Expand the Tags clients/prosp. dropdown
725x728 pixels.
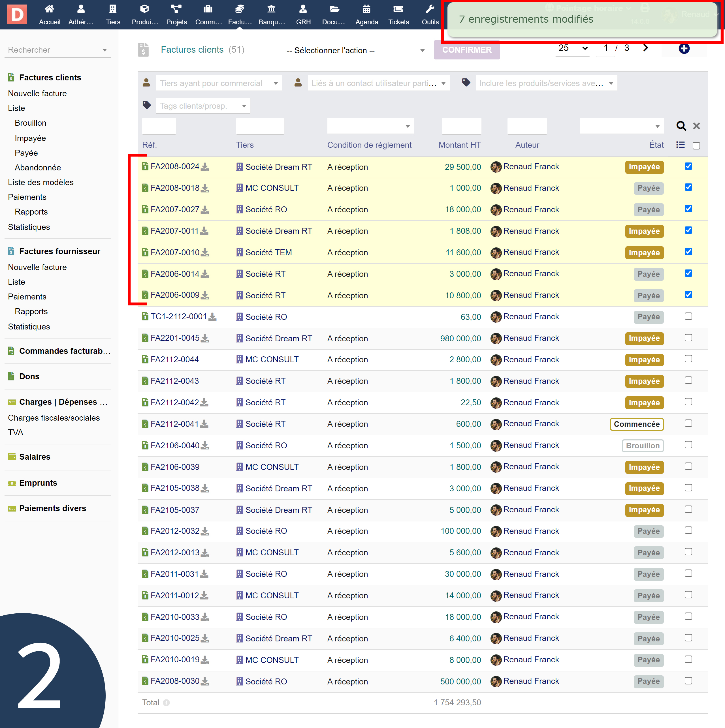pyautogui.click(x=203, y=106)
